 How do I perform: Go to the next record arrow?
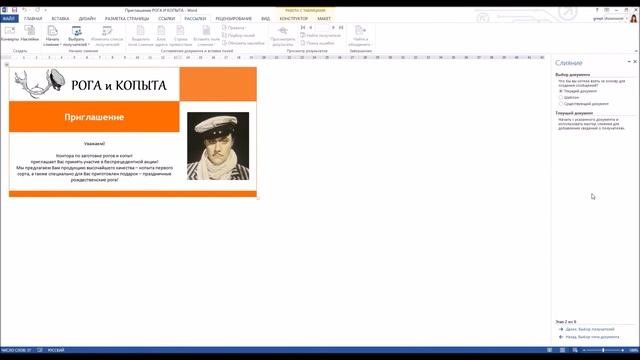pyautogui.click(x=333, y=28)
